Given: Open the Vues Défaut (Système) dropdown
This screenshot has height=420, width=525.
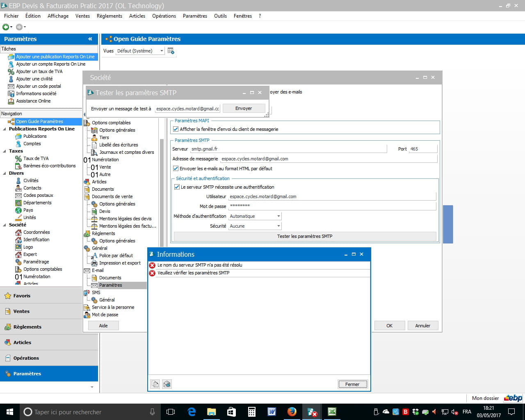Looking at the screenshot, I should tap(162, 51).
